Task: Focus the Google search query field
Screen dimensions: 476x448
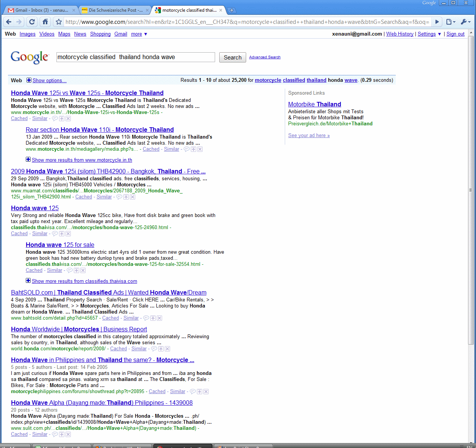Action: point(136,57)
